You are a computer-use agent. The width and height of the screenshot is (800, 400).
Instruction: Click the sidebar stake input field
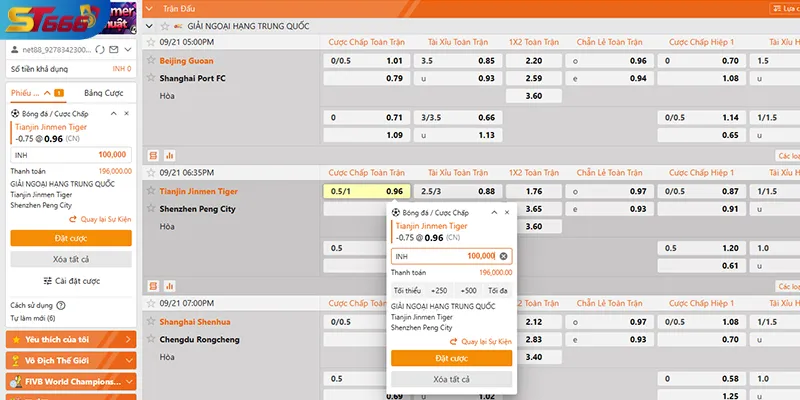(x=70, y=155)
